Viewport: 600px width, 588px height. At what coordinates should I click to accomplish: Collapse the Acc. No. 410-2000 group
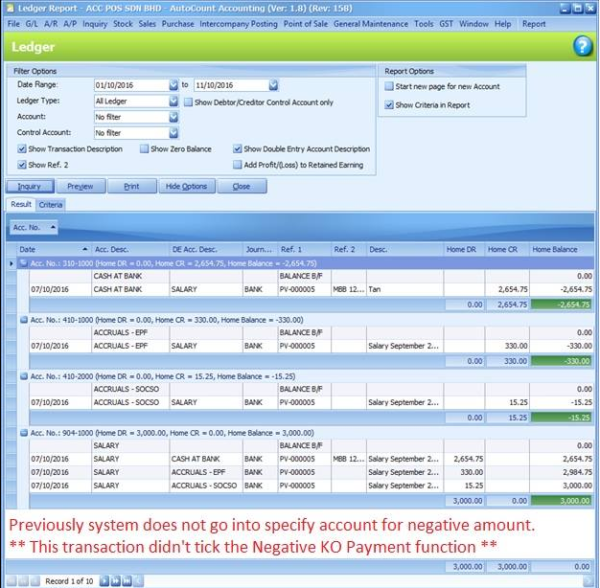(x=24, y=376)
